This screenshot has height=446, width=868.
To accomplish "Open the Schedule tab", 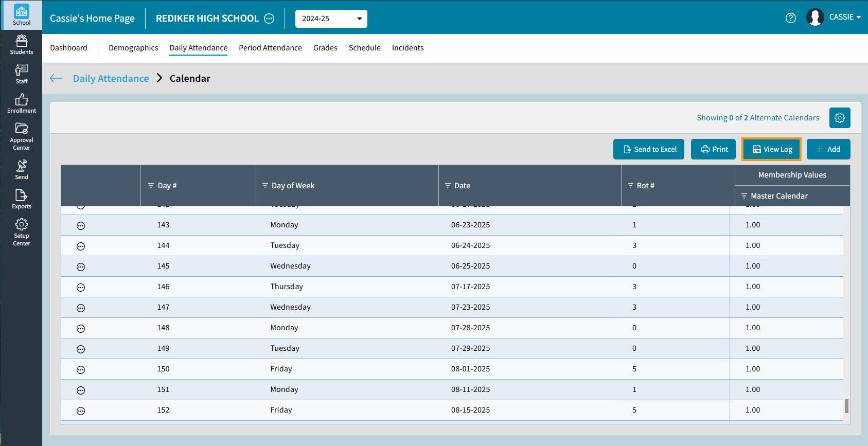I will point(365,48).
